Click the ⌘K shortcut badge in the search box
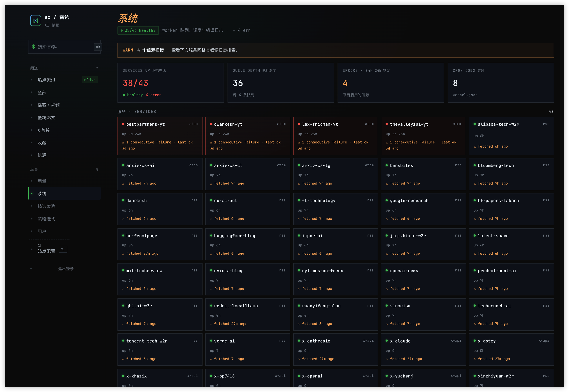This screenshot has width=569, height=392. [98, 47]
